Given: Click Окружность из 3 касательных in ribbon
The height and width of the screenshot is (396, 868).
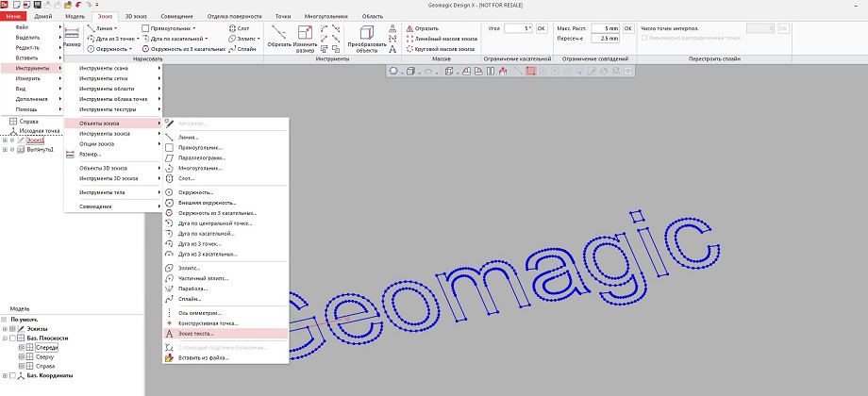Looking at the screenshot, I should click(184, 49).
